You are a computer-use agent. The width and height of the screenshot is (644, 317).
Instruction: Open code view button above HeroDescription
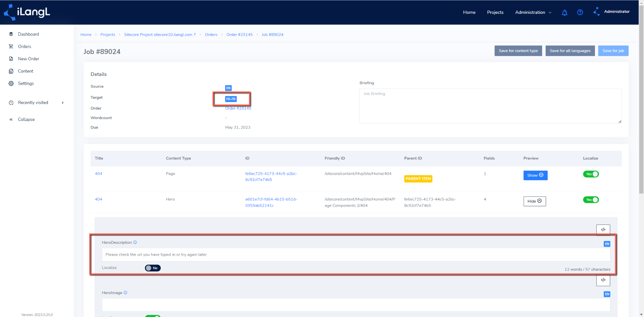click(603, 230)
